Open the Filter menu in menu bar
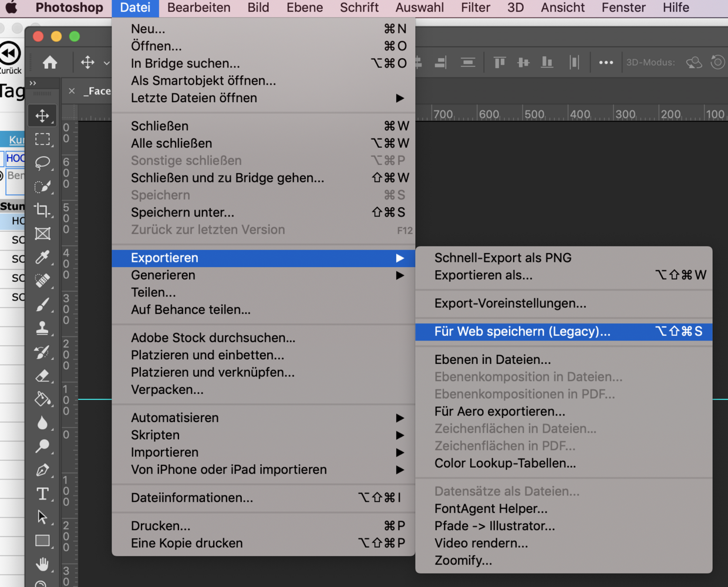The image size is (728, 587). [475, 8]
